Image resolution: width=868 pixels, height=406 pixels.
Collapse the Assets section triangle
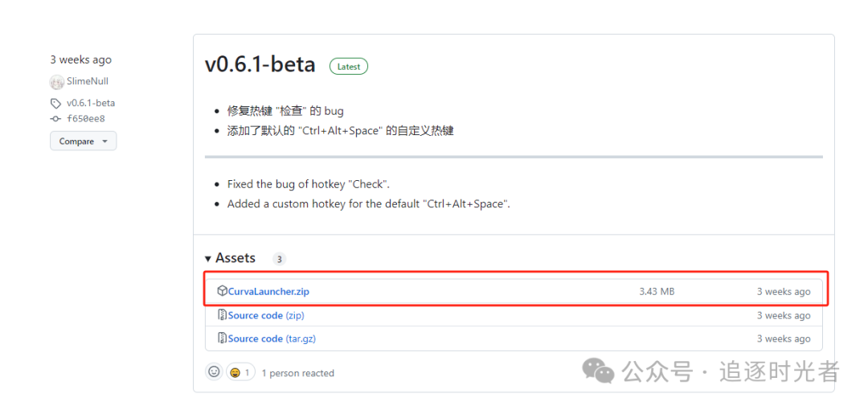pos(208,258)
